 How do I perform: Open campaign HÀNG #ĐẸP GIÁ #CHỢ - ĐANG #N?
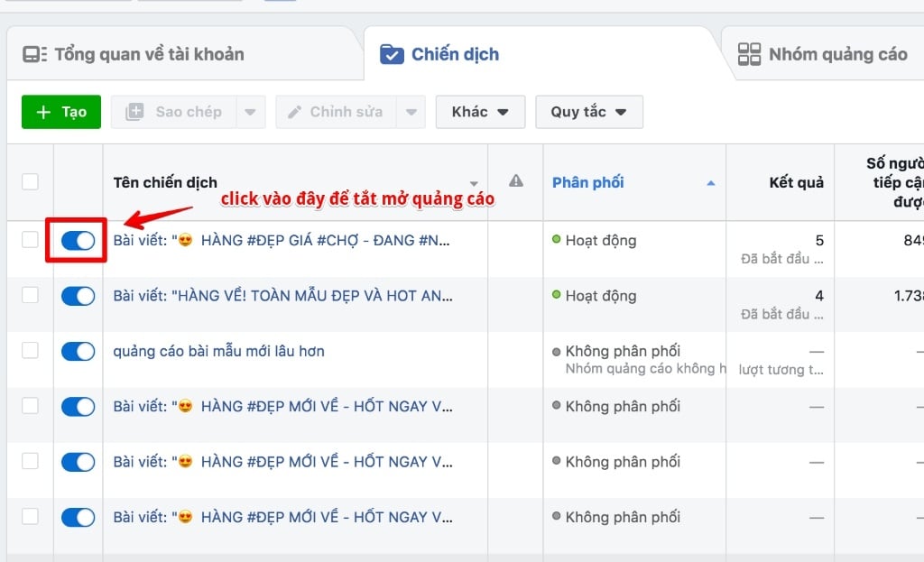click(282, 240)
